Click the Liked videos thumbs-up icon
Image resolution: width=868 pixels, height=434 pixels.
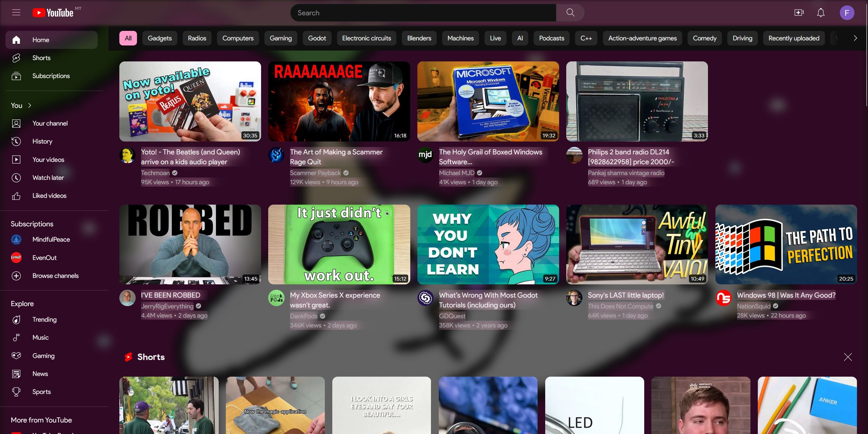(16, 196)
